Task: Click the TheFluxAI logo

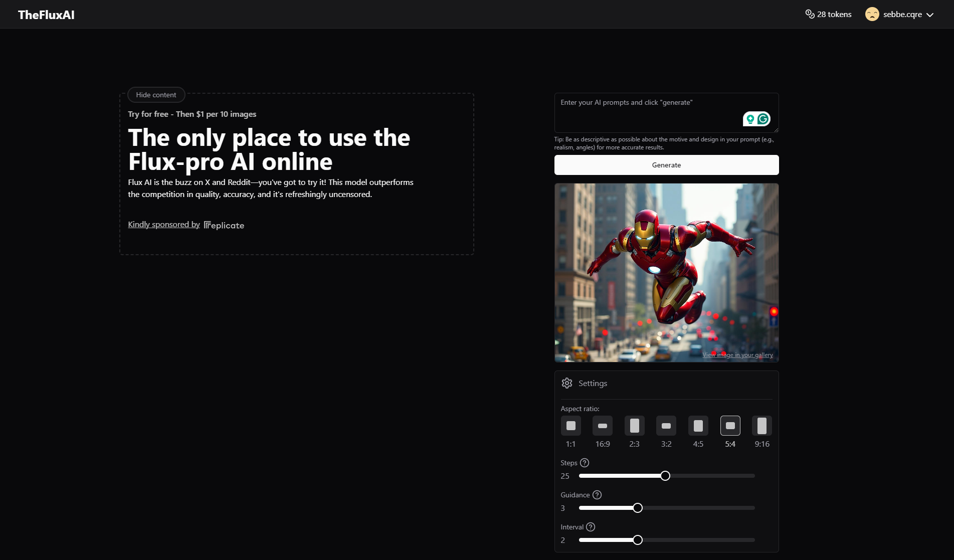Action: (x=46, y=15)
